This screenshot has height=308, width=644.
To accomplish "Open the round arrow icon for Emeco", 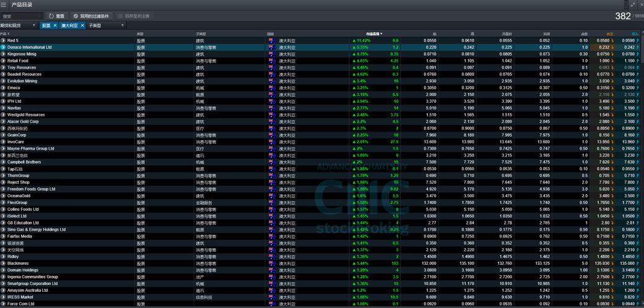I will 3,88.
